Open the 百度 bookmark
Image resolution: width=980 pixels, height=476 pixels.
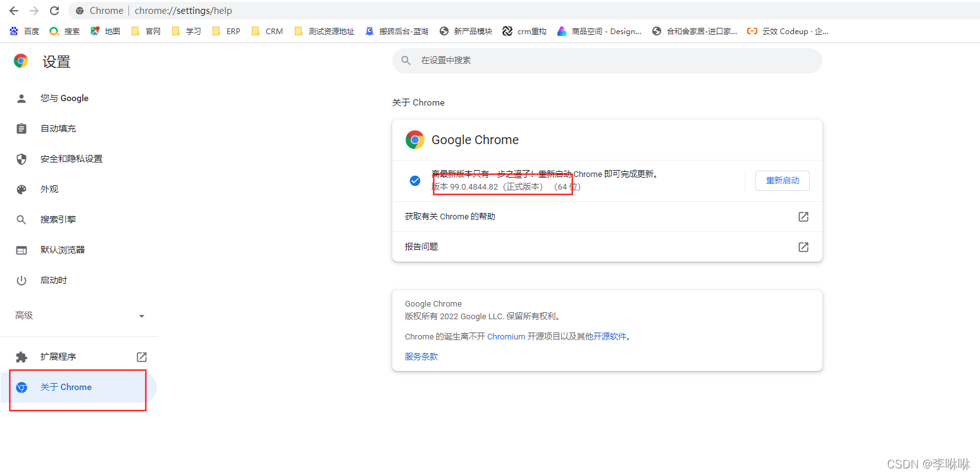tap(24, 31)
